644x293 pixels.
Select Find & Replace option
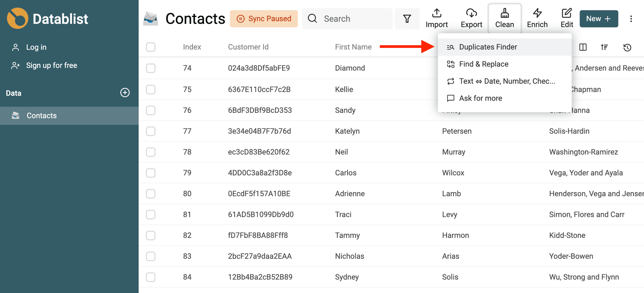point(484,64)
